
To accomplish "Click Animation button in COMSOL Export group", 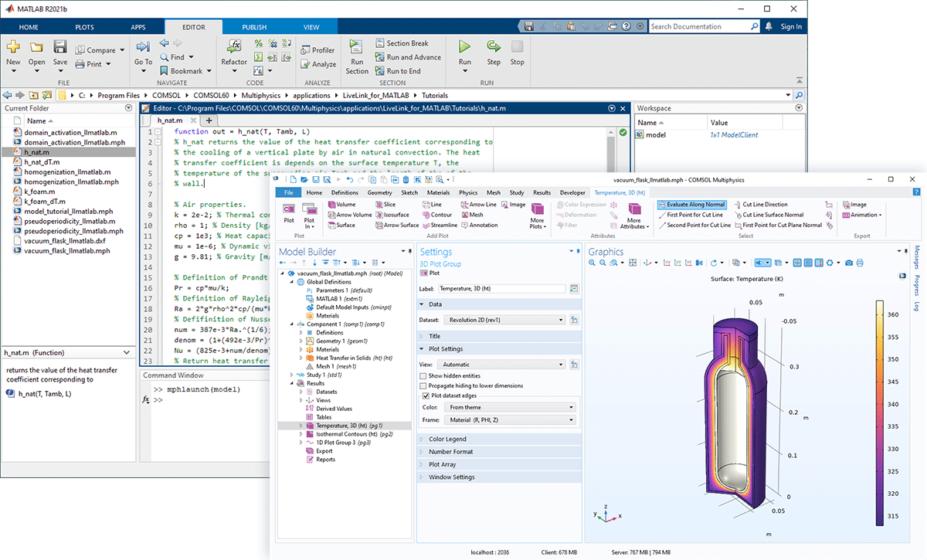I will [861, 215].
